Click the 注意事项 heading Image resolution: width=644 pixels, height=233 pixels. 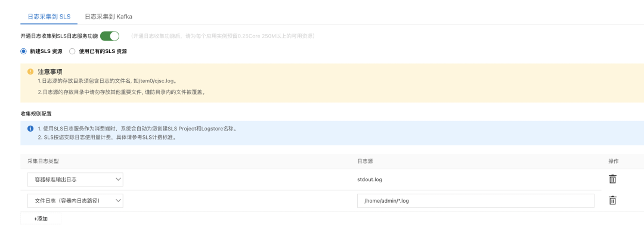(50, 72)
